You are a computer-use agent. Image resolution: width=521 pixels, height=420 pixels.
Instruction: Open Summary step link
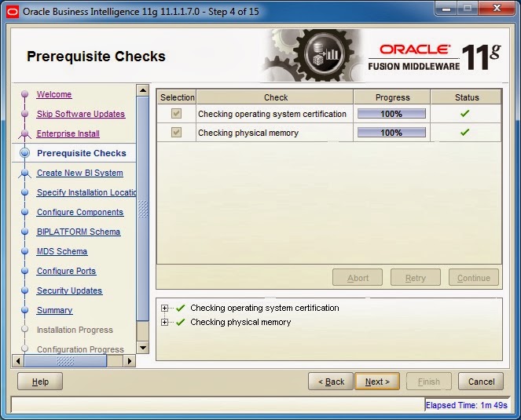pyautogui.click(x=54, y=310)
